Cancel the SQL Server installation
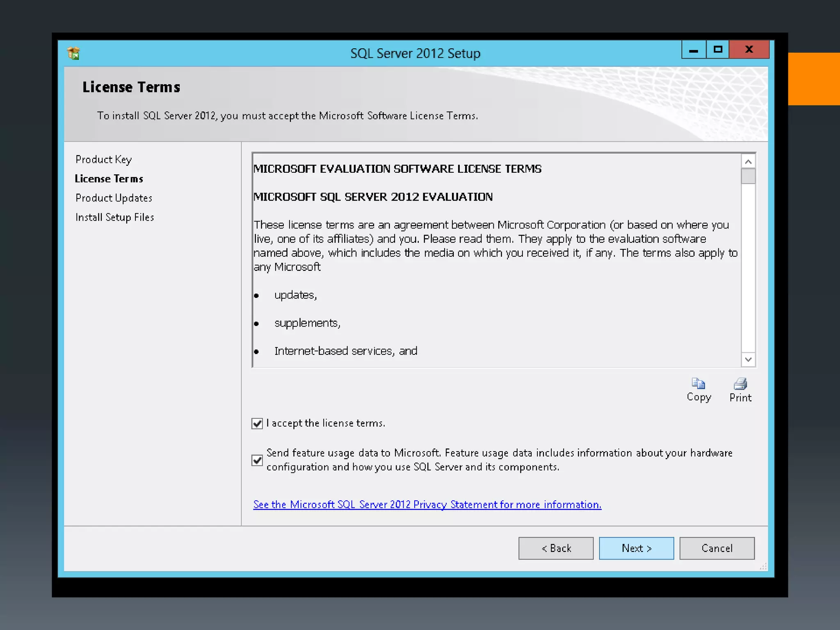 pos(717,548)
